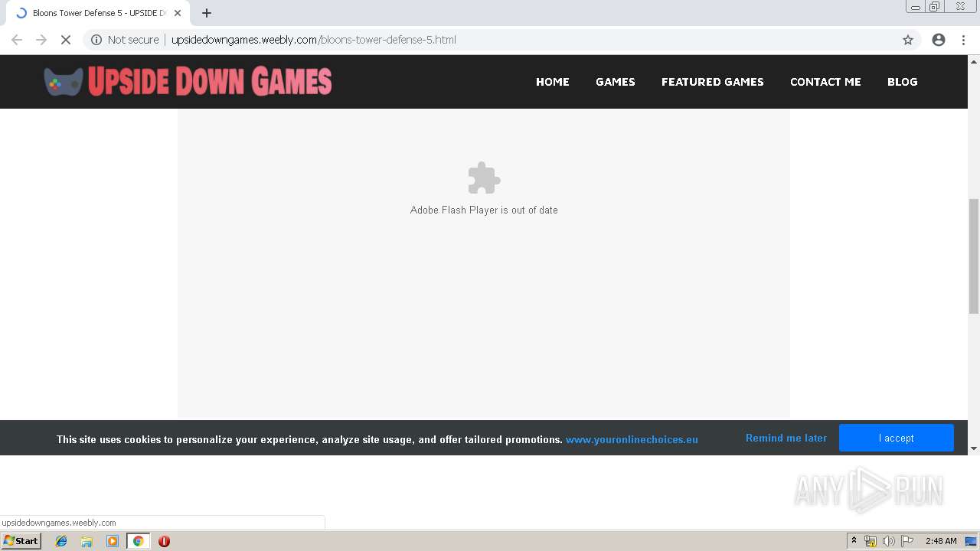Screen dimensions: 980x551
Task: Stop the page from loading
Action: coord(66,40)
